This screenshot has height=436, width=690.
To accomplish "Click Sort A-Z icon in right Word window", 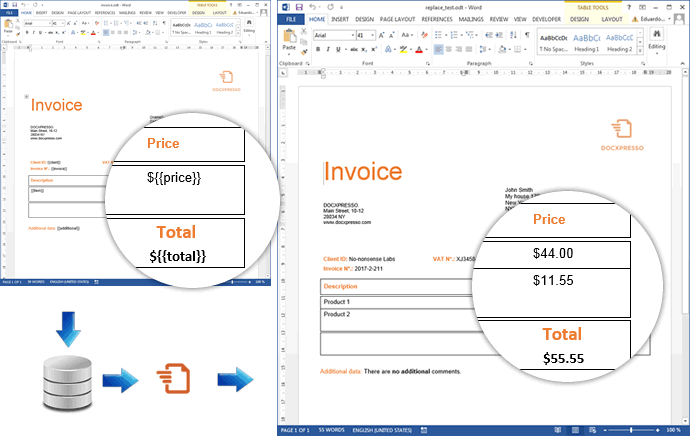I will [513, 35].
